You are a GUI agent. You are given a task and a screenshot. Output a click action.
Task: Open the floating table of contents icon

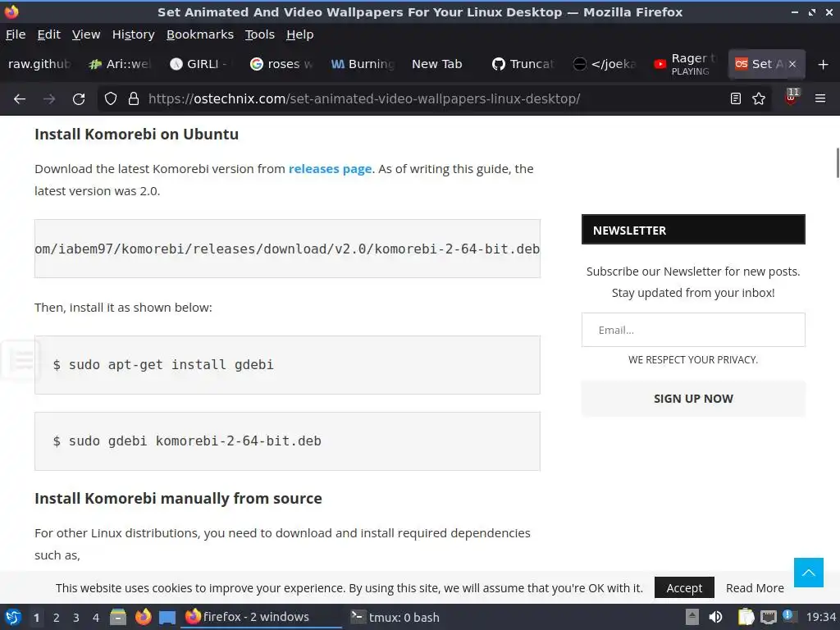point(21,360)
